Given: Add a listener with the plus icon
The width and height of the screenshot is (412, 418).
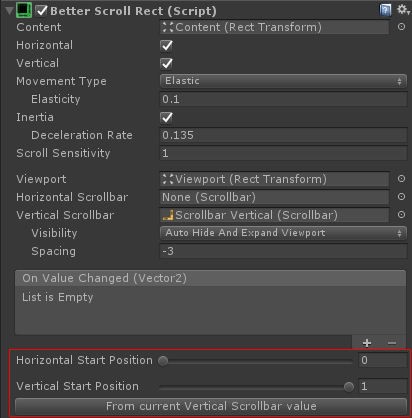Looking at the screenshot, I should [x=367, y=343].
